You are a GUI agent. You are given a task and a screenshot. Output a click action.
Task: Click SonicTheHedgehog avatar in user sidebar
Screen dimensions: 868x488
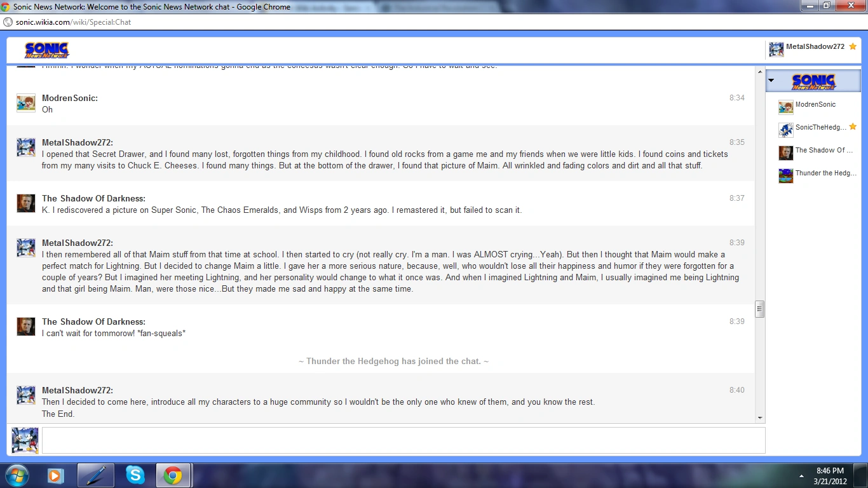click(x=786, y=130)
